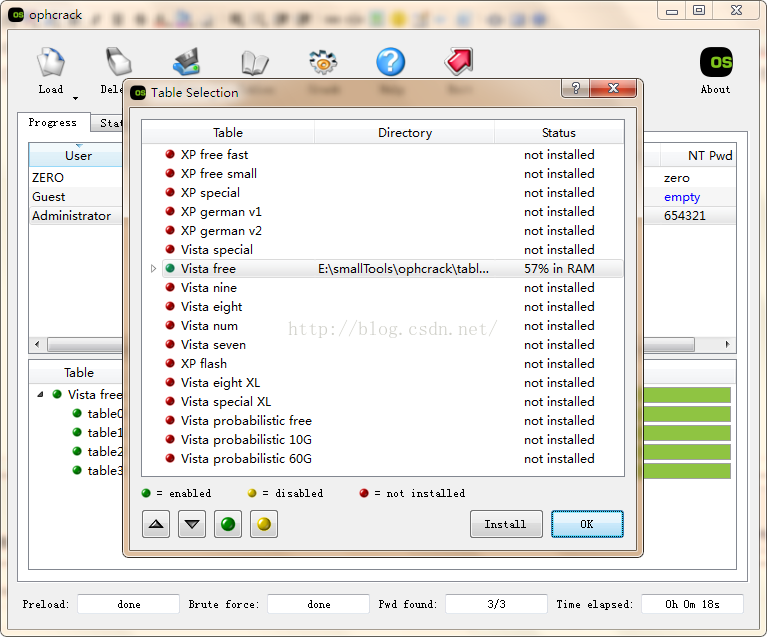Disable table using yellow circle button
Screen dimensions: 767x637
[x=264, y=524]
